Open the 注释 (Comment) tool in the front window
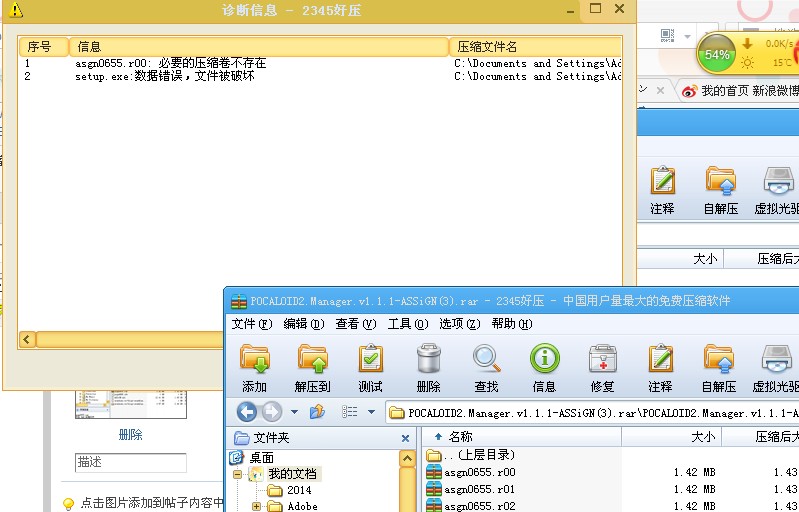 [x=660, y=368]
